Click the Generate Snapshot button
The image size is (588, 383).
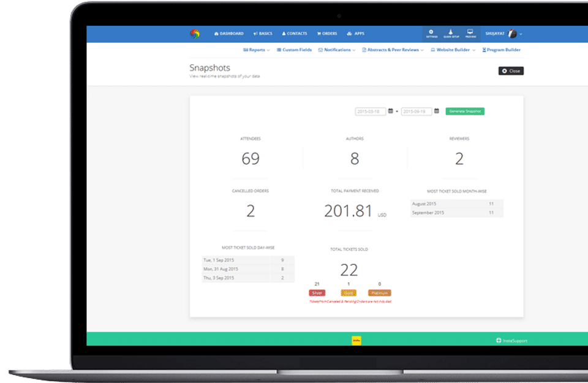465,112
